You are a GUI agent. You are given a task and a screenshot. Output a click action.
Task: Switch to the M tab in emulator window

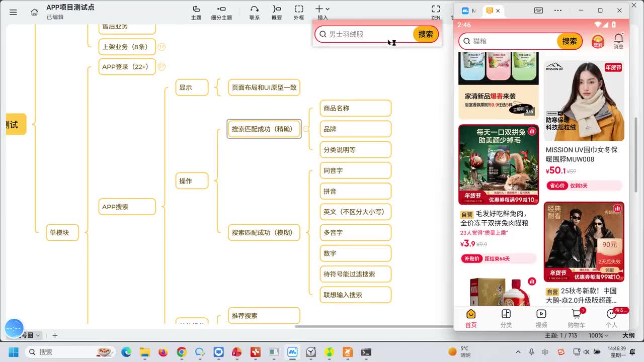469,11
